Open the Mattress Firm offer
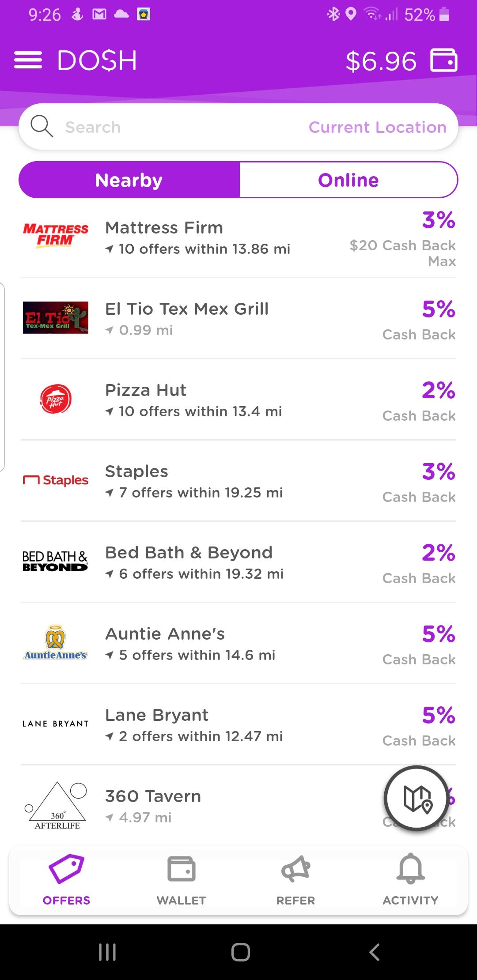The image size is (477, 980). (x=238, y=237)
